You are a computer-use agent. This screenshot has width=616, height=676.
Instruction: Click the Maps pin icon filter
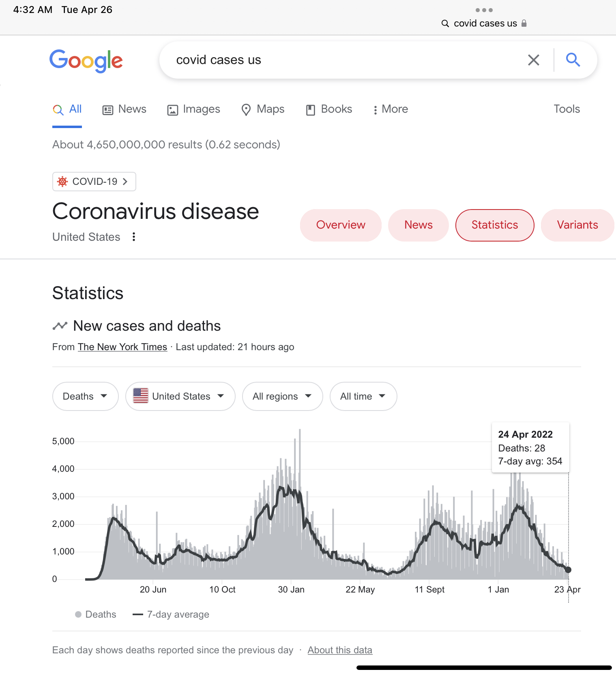(246, 109)
